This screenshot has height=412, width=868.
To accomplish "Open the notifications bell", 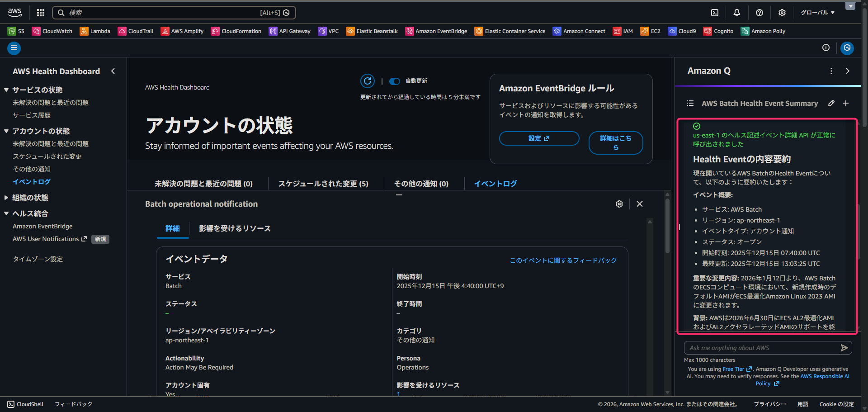I will (737, 13).
